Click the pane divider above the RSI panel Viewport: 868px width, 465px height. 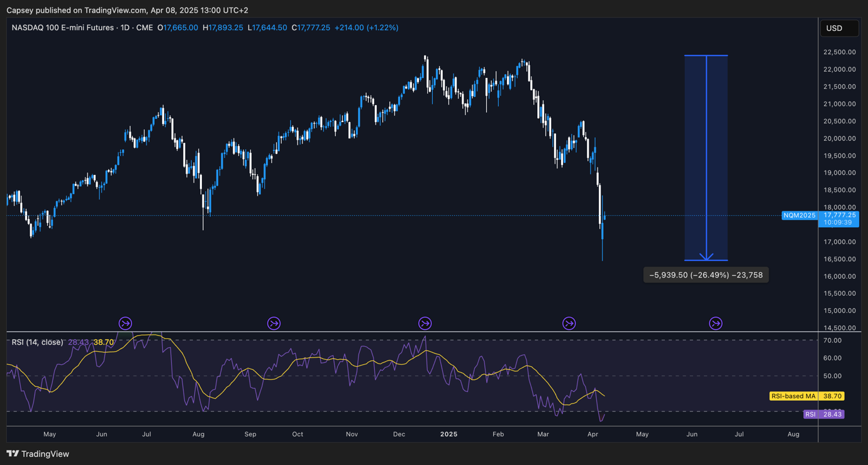pyautogui.click(x=412, y=332)
